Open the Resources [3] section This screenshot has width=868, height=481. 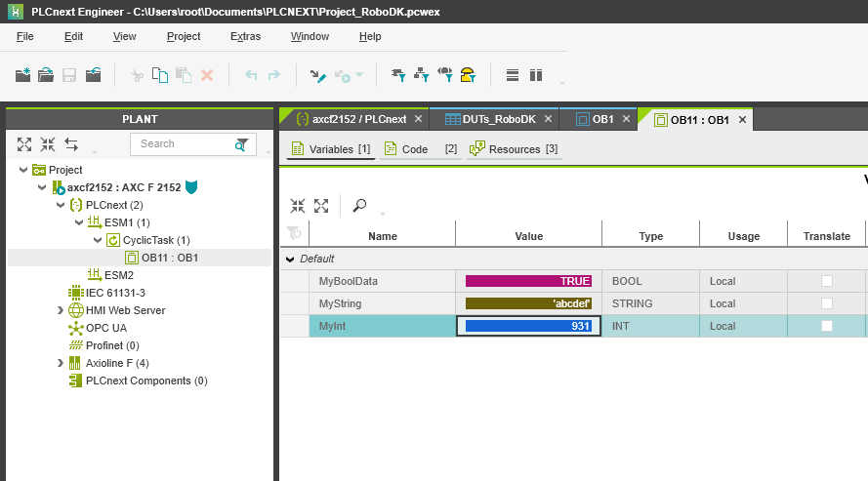coord(514,149)
